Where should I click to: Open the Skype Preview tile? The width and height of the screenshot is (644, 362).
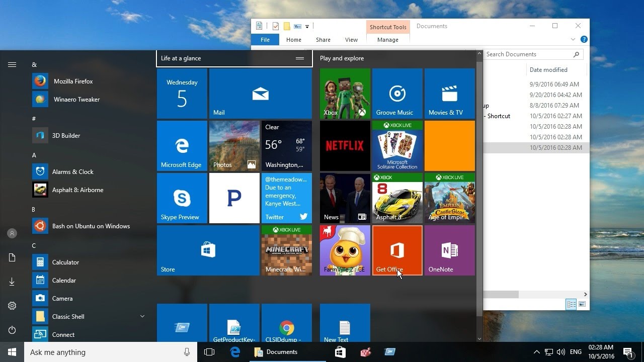point(182,198)
